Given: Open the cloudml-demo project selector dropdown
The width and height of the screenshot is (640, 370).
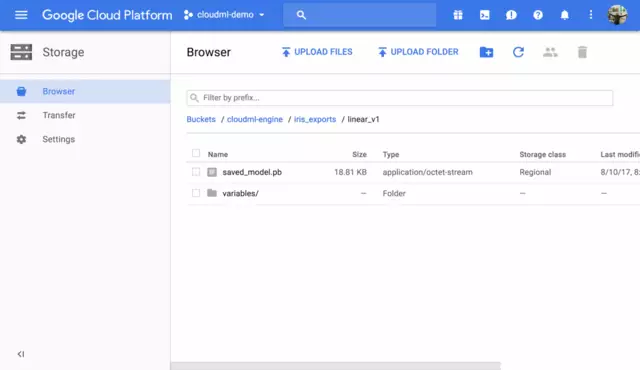Looking at the screenshot, I should [x=224, y=15].
